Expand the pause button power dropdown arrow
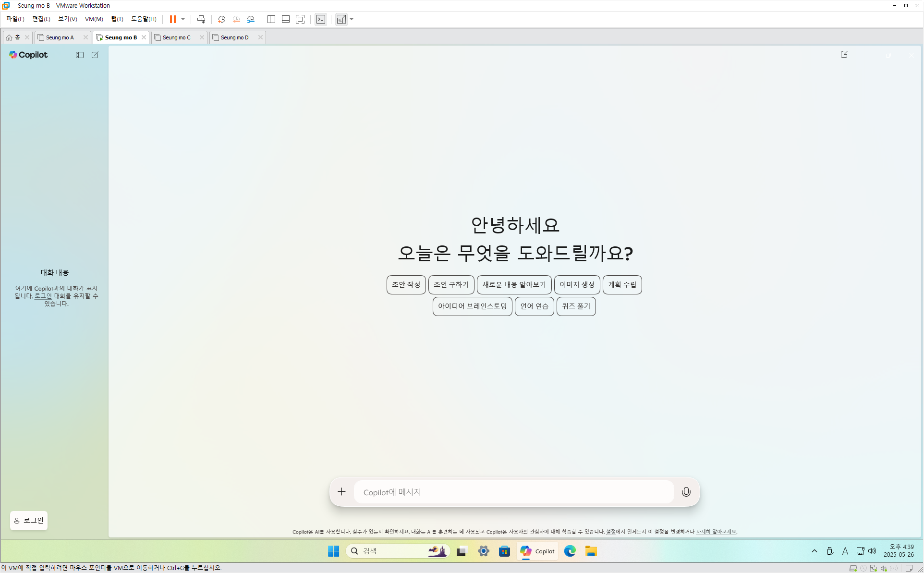 pyautogui.click(x=183, y=19)
